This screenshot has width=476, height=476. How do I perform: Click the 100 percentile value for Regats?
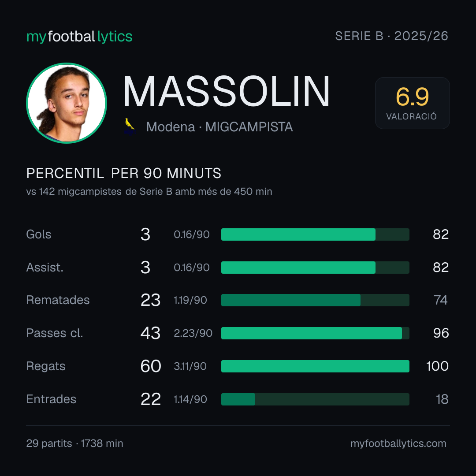click(437, 366)
